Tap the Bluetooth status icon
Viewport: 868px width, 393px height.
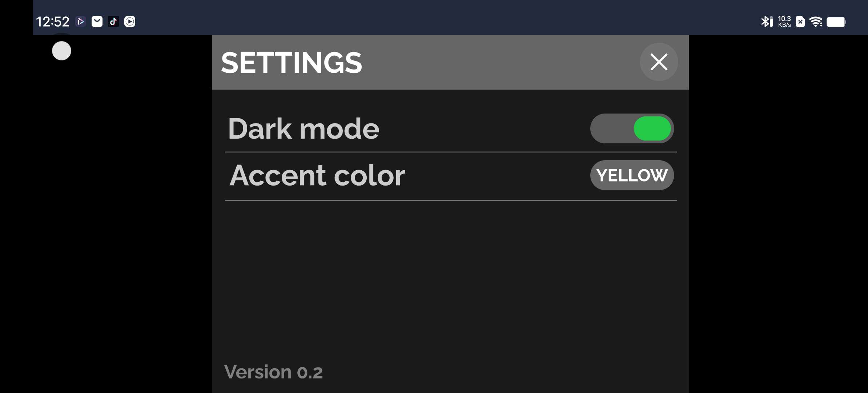pos(765,22)
